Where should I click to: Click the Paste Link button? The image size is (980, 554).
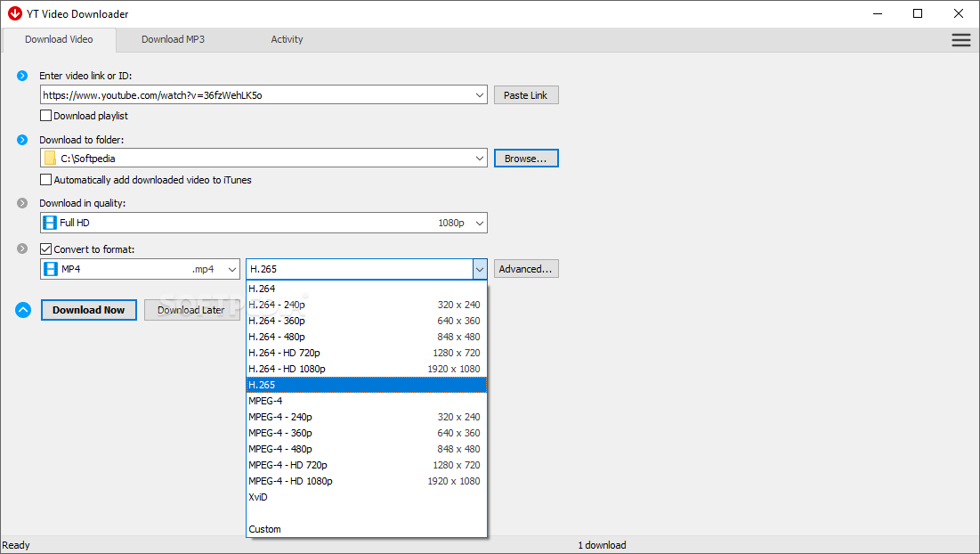[x=526, y=95]
